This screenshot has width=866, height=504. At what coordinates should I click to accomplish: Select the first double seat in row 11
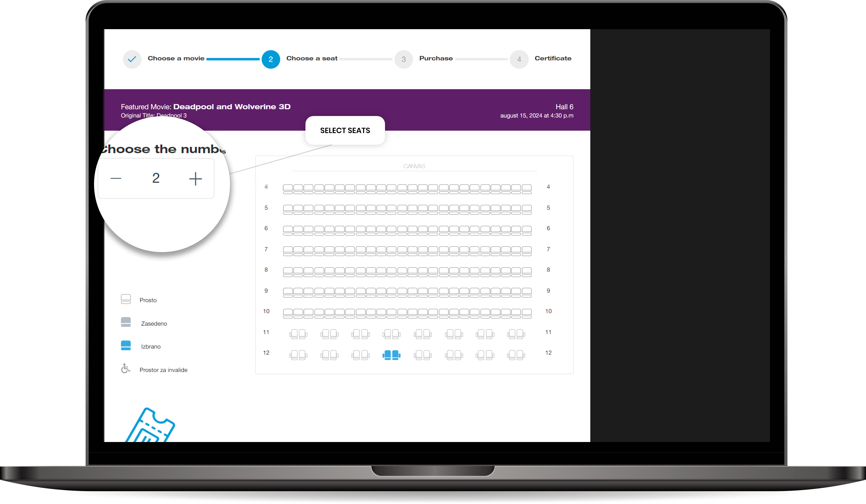click(298, 334)
